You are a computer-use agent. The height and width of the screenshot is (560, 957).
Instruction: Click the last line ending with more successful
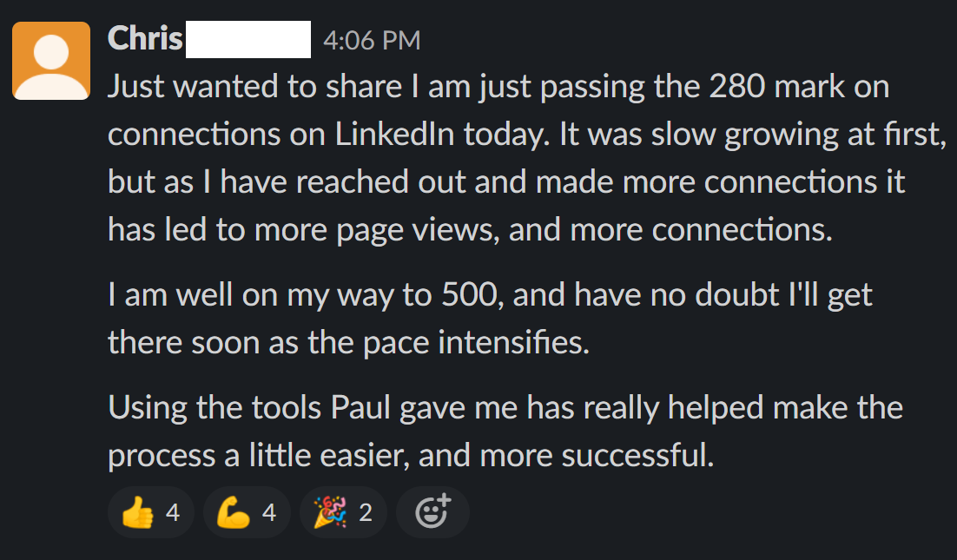click(410, 455)
